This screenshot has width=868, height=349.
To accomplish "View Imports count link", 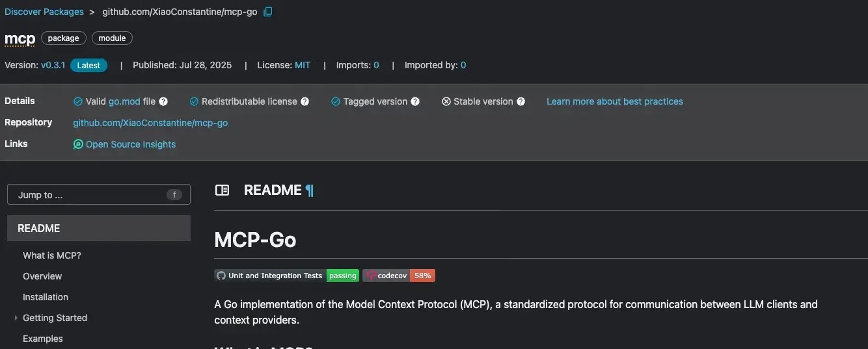I will click(376, 65).
